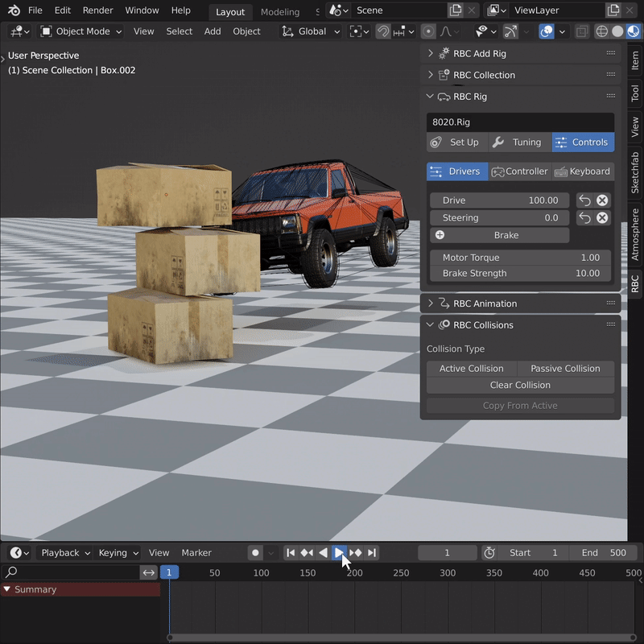The image size is (644, 644).
Task: Click the Brake Strength field
Action: point(520,273)
